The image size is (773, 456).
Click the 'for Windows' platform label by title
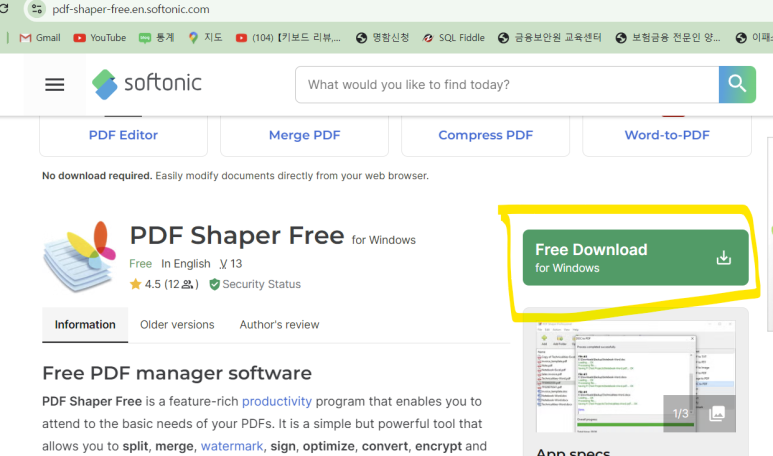coord(384,240)
